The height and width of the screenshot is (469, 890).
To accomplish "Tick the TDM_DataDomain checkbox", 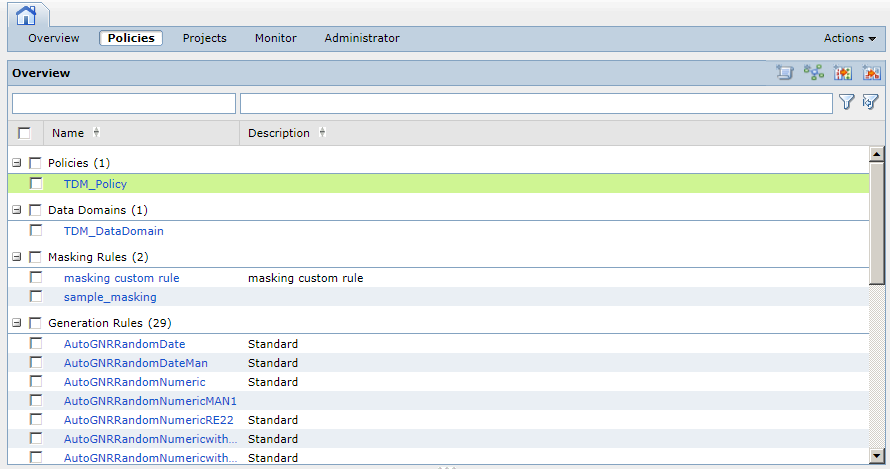I will (x=36, y=231).
